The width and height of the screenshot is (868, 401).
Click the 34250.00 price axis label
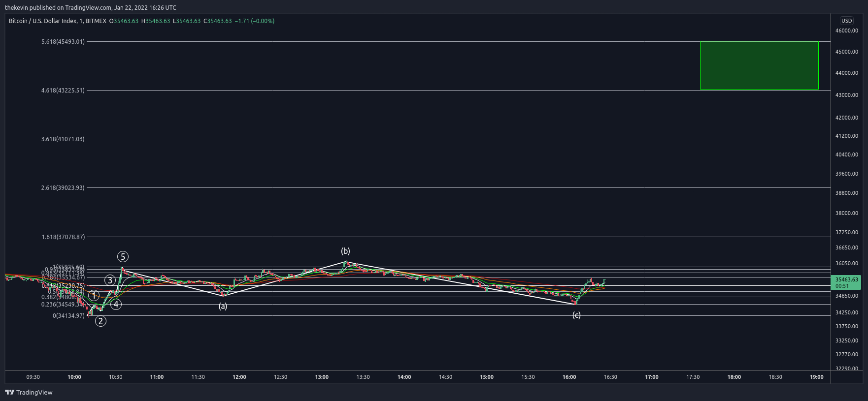847,312
